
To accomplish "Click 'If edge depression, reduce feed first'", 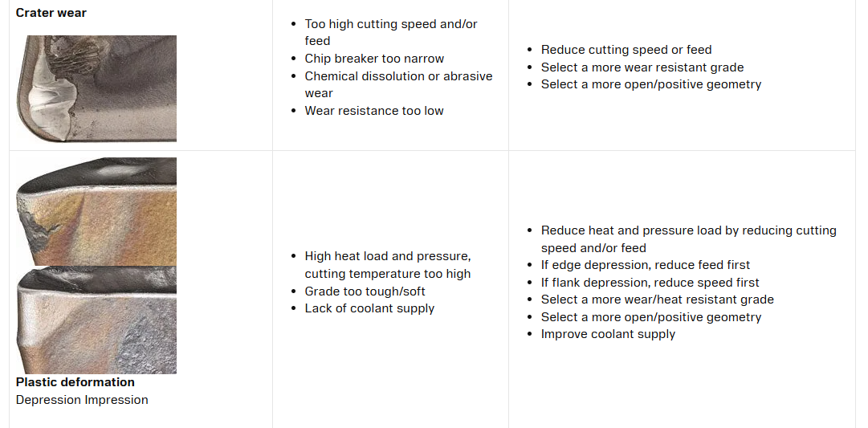I will tap(646, 265).
